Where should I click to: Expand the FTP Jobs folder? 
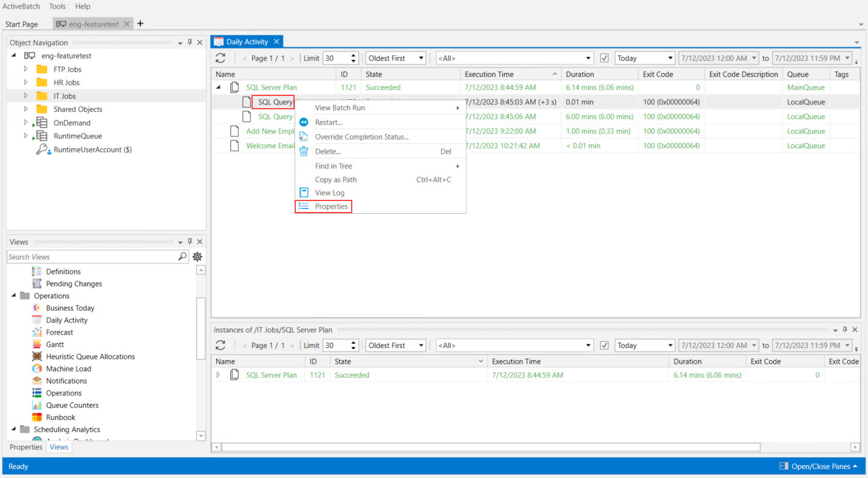coord(26,69)
